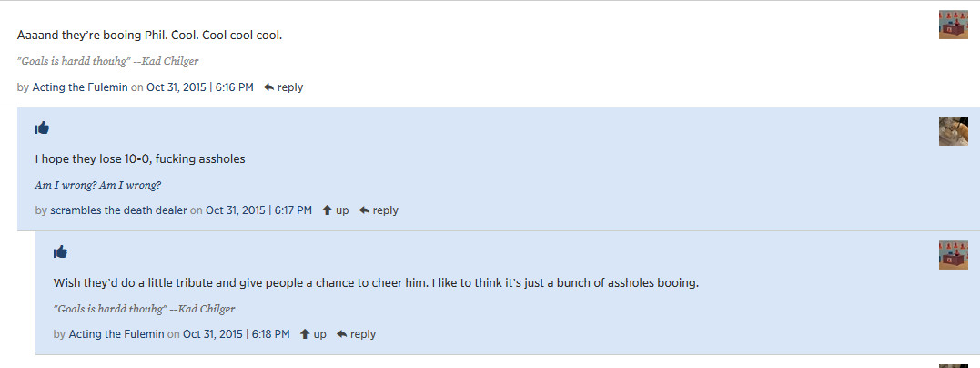Reply to the 'little tribute' comment
This screenshot has width=980, height=368.
pyautogui.click(x=356, y=334)
